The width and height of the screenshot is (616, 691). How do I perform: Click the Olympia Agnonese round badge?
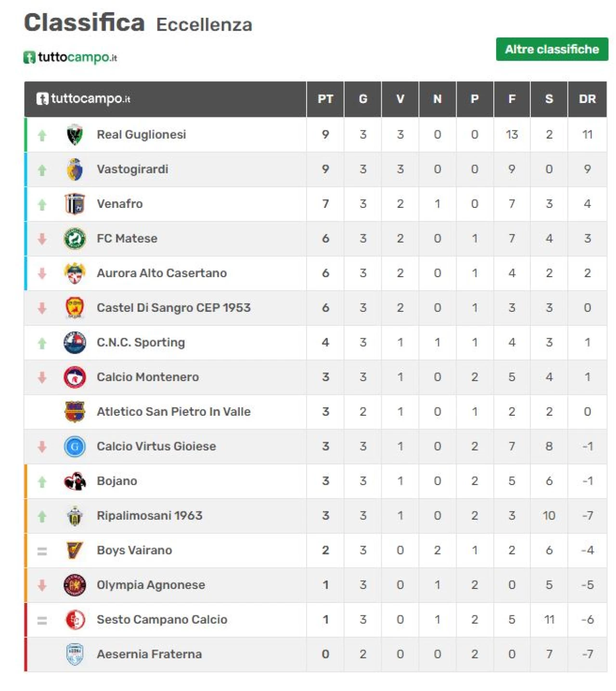pyautogui.click(x=75, y=585)
